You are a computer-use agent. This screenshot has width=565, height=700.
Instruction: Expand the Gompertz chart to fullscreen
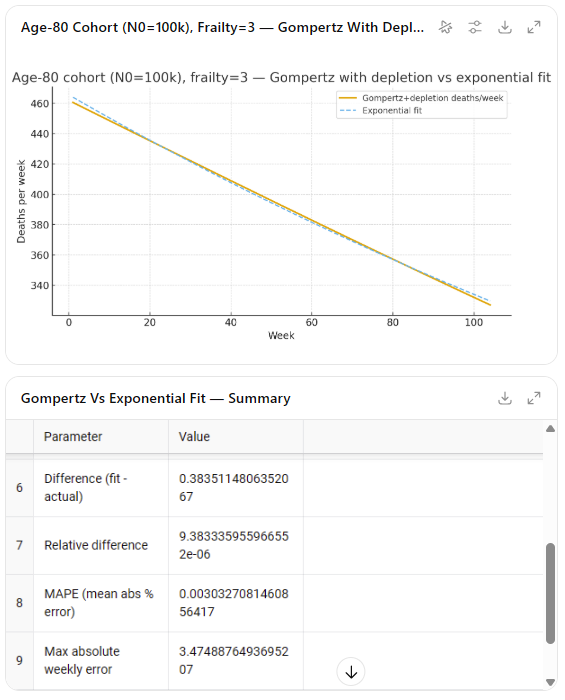click(x=534, y=27)
